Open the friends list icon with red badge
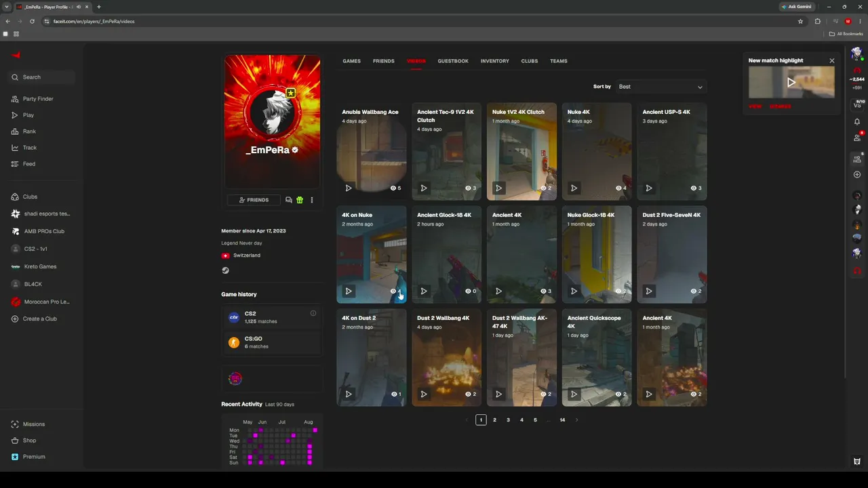The image size is (868, 488). (857, 137)
